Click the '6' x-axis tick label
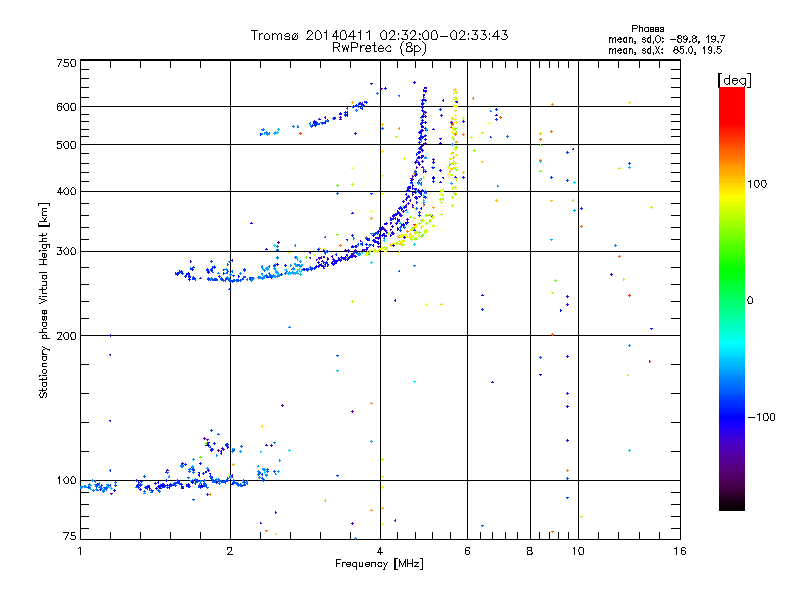 coord(467,551)
